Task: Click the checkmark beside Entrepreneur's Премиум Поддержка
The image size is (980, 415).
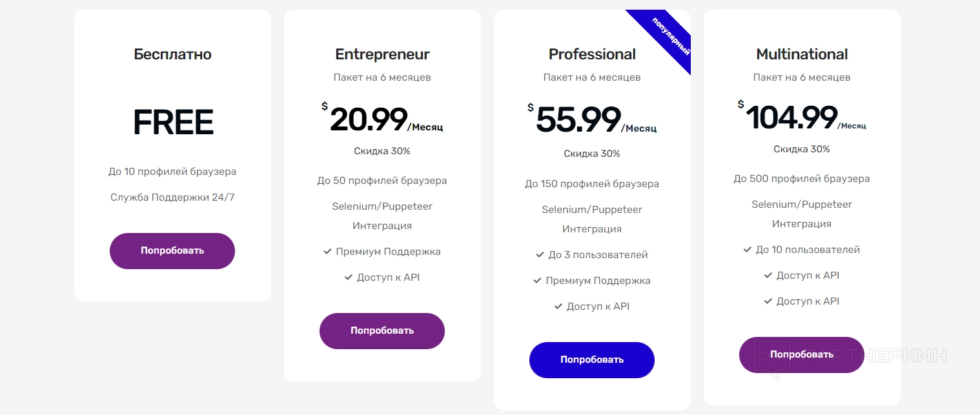Action: tap(327, 252)
